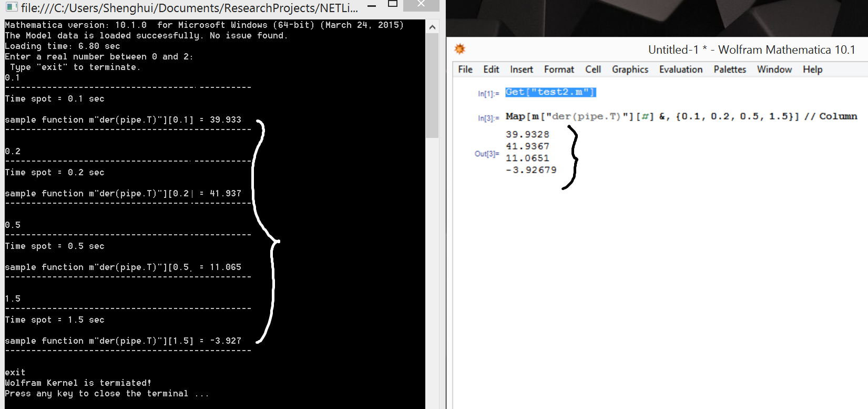Open the Format menu

coord(559,69)
